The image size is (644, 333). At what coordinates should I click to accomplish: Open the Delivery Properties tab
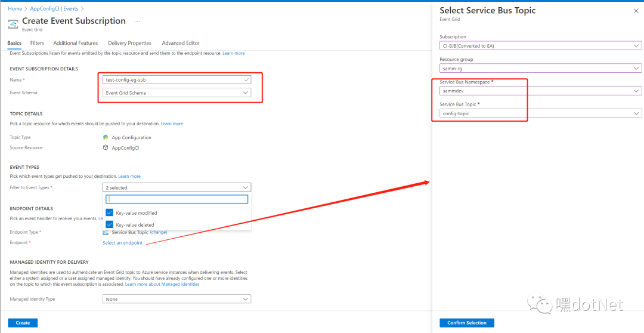point(130,43)
